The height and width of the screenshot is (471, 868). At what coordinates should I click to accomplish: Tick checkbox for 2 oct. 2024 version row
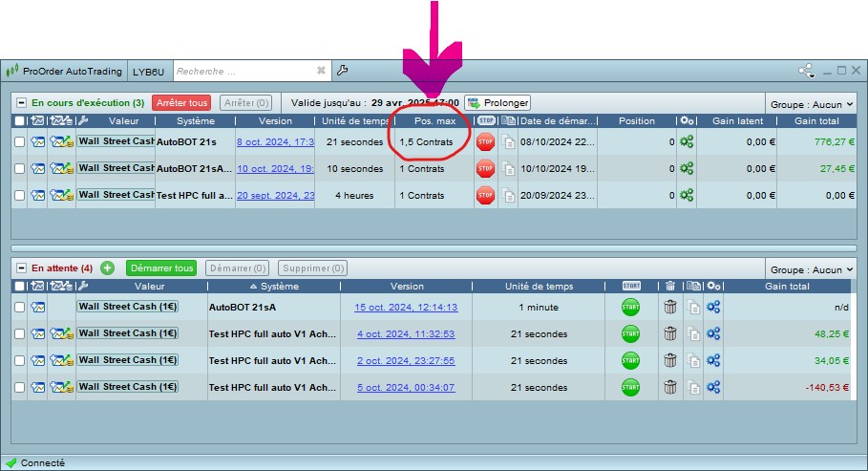point(19,360)
